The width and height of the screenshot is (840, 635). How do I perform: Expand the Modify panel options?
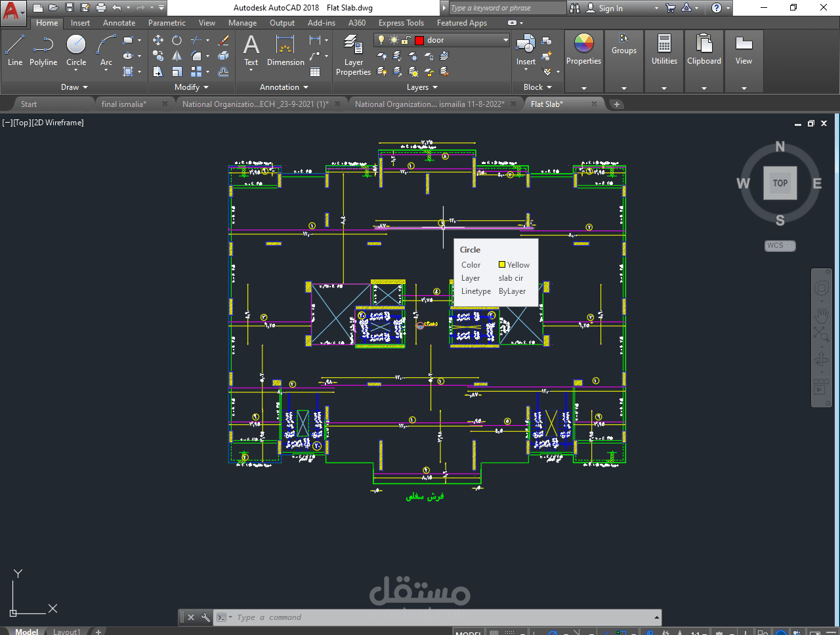coord(190,87)
